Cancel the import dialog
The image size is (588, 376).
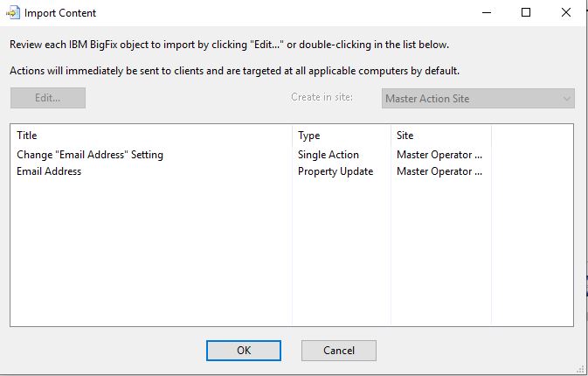point(339,351)
